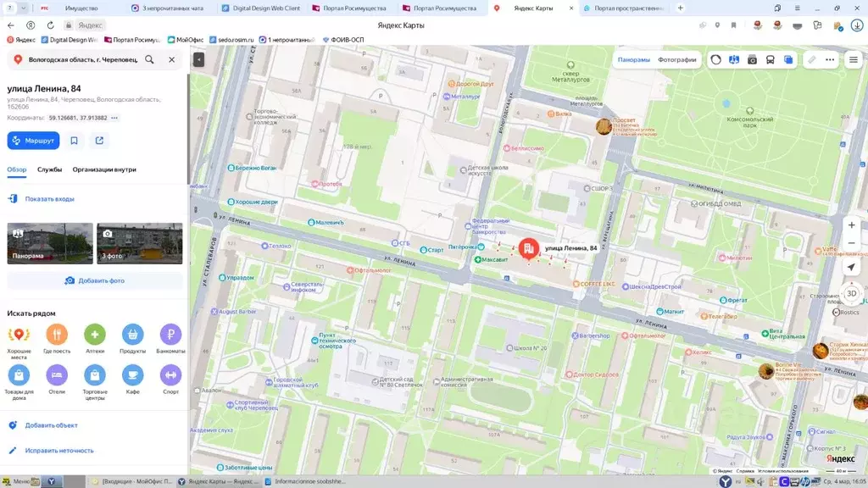This screenshot has width=868, height=488.
Task: Bookmark the улица Ленина, 84 address
Action: (75, 141)
